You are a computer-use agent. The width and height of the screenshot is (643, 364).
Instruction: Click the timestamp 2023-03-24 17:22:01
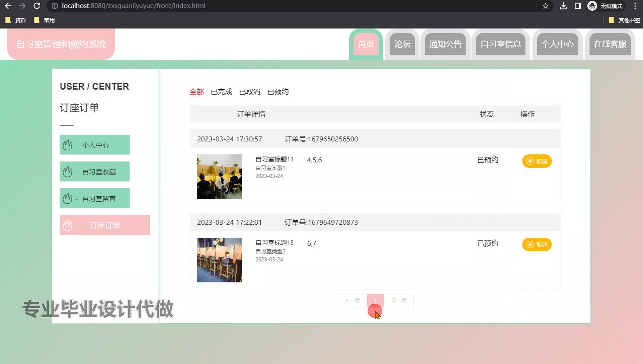pos(230,223)
